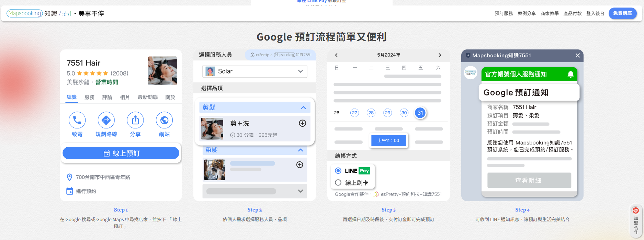
Task: Select date 31 on the calendar
Action: (x=420, y=113)
